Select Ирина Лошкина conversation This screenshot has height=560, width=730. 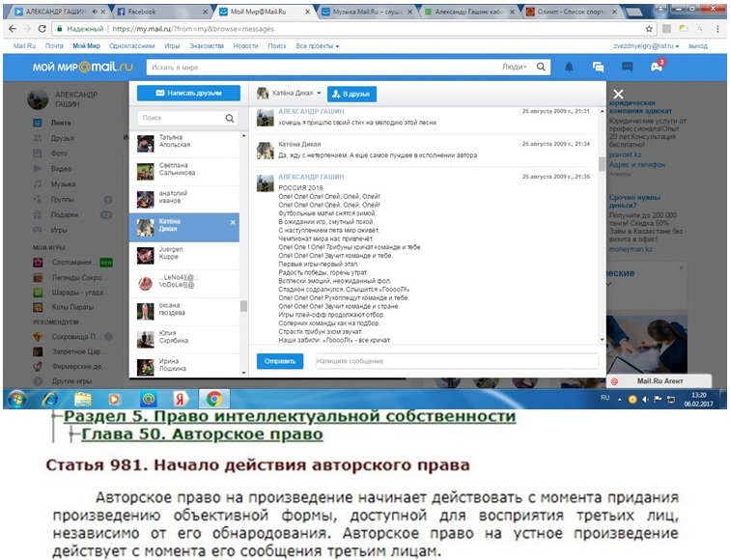coord(184,366)
